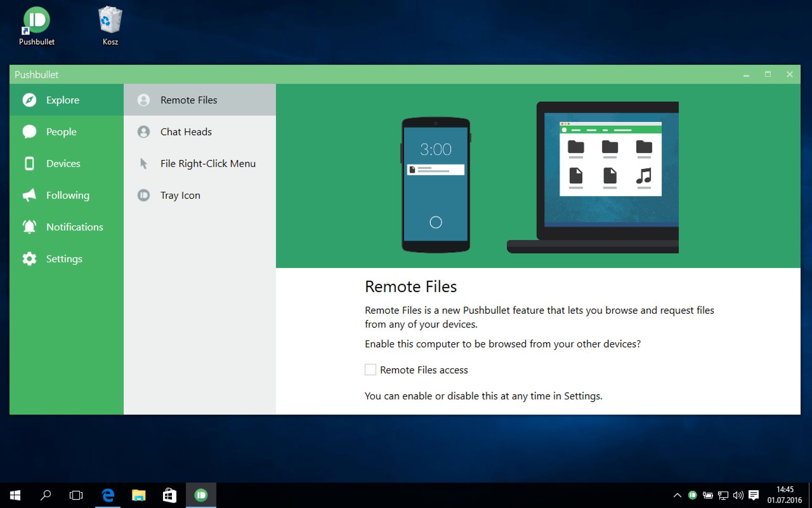Viewport: 812px width, 508px height.
Task: Close the Pushbullet window
Action: (x=789, y=74)
